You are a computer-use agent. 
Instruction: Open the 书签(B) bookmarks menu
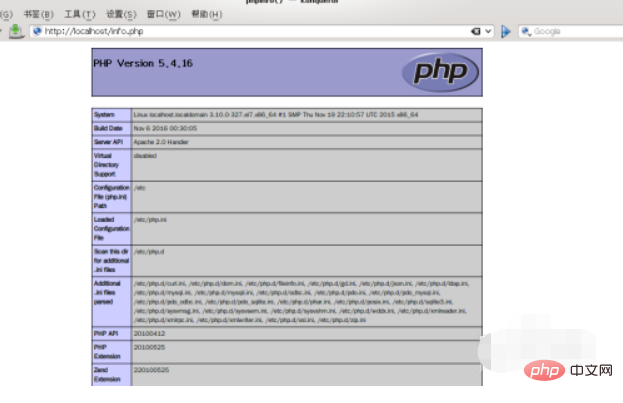pyautogui.click(x=38, y=14)
